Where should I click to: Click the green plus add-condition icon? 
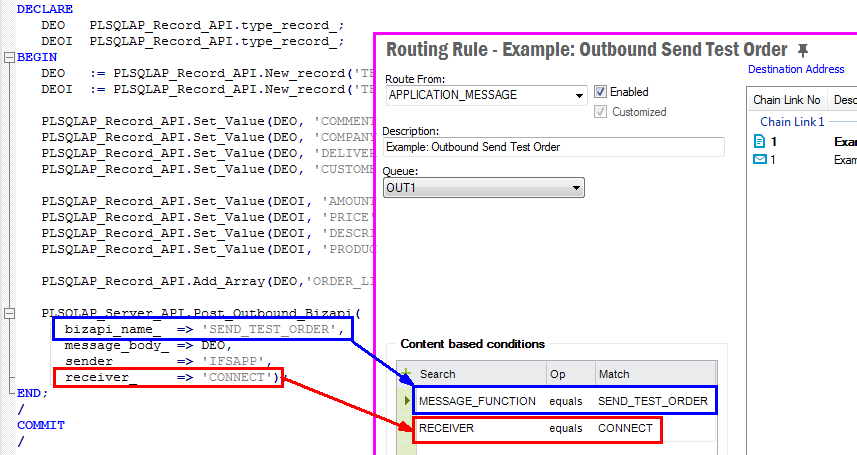coord(406,375)
